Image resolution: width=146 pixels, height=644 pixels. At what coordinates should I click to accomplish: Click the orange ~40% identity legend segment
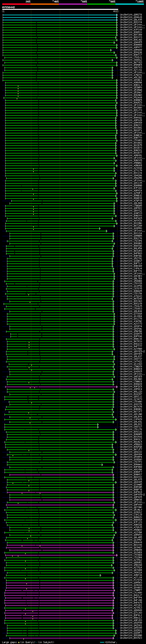click(45, 4)
